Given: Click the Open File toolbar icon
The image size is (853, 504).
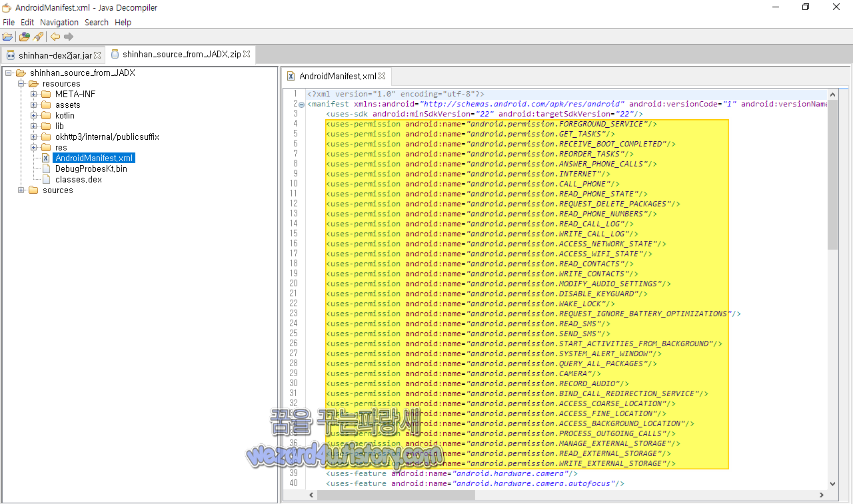Looking at the screenshot, I should [x=7, y=37].
